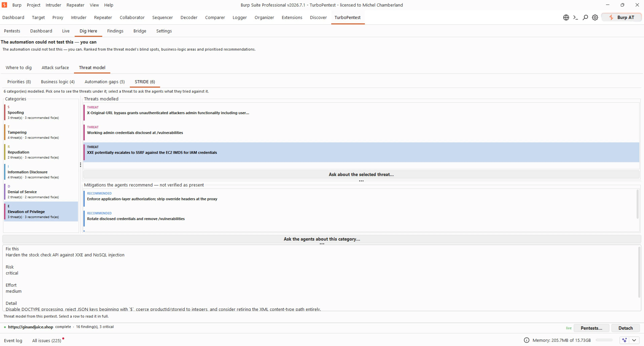This screenshot has height=346, width=644.
Task: Click the categories pane splitter handle
Action: 81,165
